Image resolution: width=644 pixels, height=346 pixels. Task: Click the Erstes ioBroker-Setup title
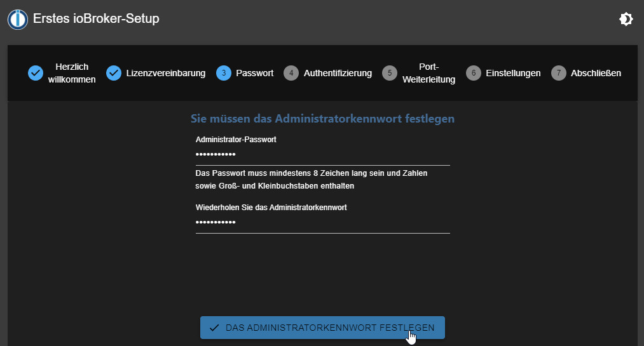click(x=96, y=19)
